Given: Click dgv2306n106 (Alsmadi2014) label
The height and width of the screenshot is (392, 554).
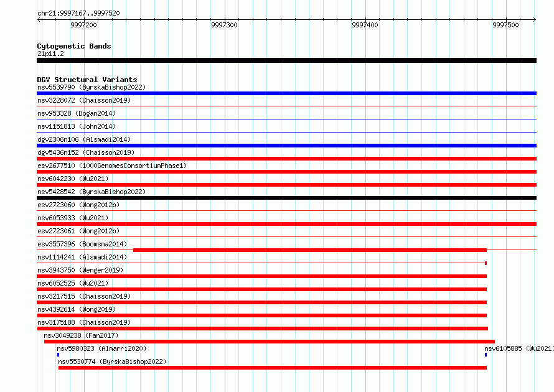Looking at the screenshot, I should click(84, 139).
